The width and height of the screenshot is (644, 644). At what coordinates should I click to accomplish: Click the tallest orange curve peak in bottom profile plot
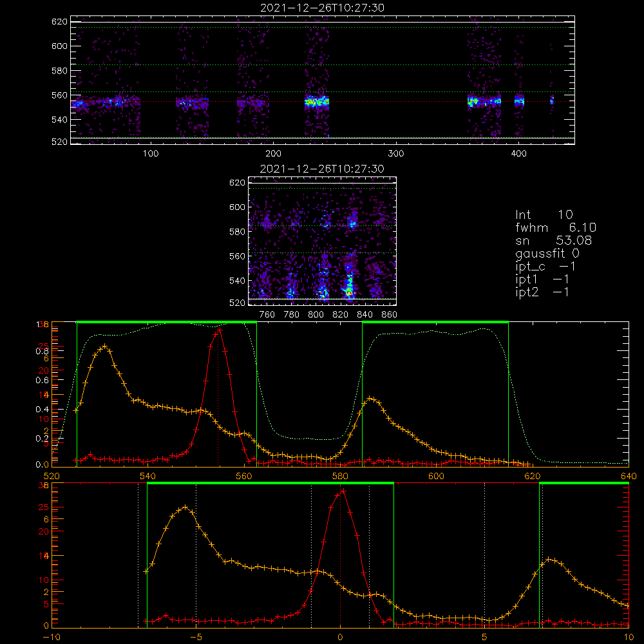tap(185, 507)
